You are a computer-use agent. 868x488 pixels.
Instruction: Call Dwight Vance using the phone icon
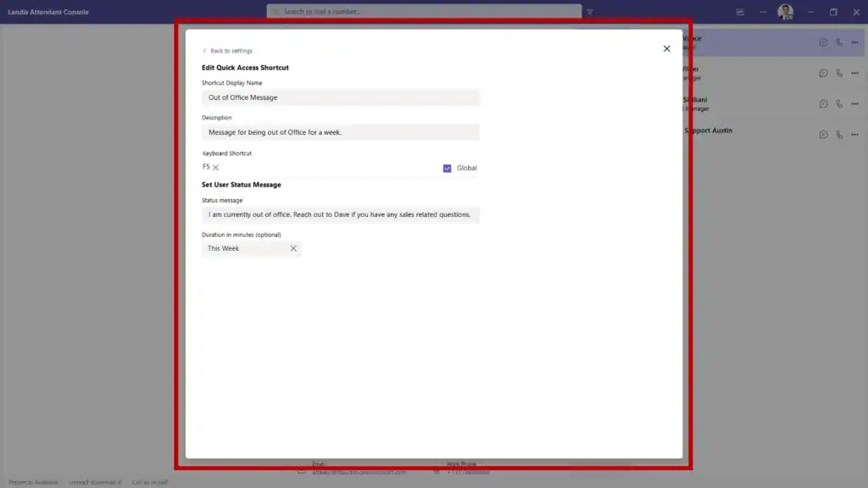tap(839, 42)
